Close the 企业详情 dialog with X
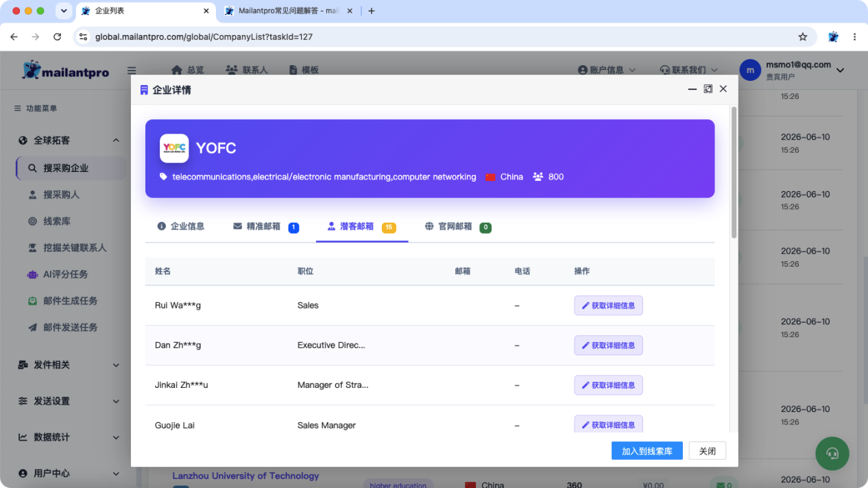Image resolution: width=868 pixels, height=488 pixels. coord(723,89)
